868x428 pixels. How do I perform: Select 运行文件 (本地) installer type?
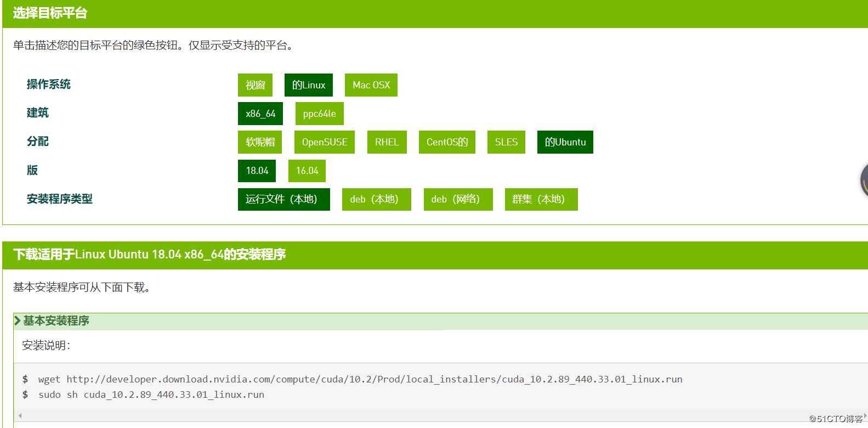click(x=284, y=199)
